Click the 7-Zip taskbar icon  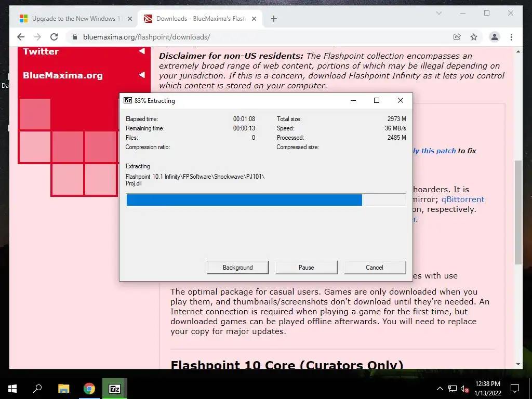(115, 389)
